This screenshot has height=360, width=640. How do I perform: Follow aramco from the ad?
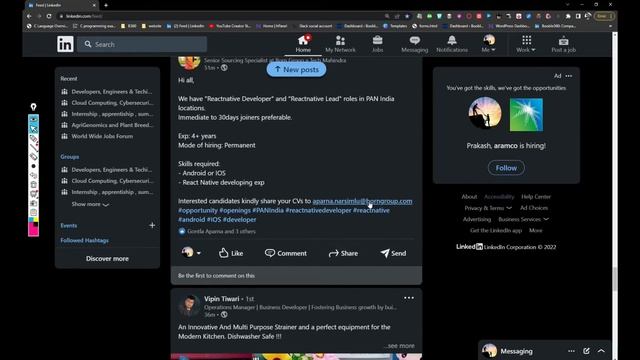click(506, 168)
